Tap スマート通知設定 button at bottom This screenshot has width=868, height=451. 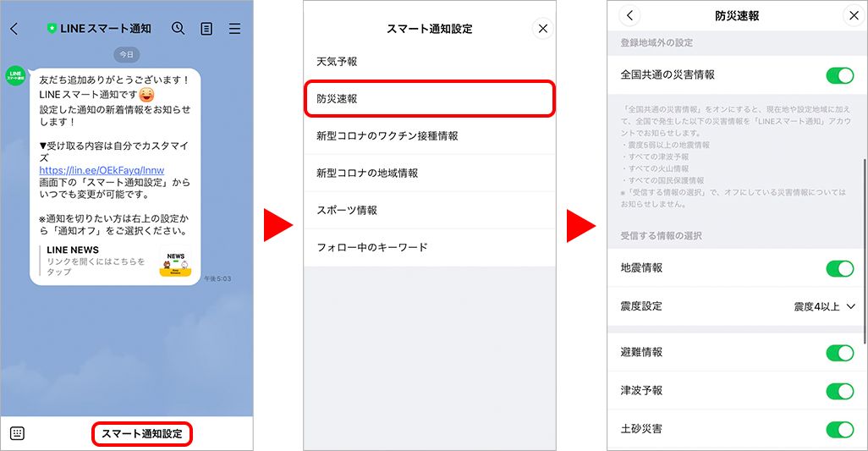[x=142, y=434]
